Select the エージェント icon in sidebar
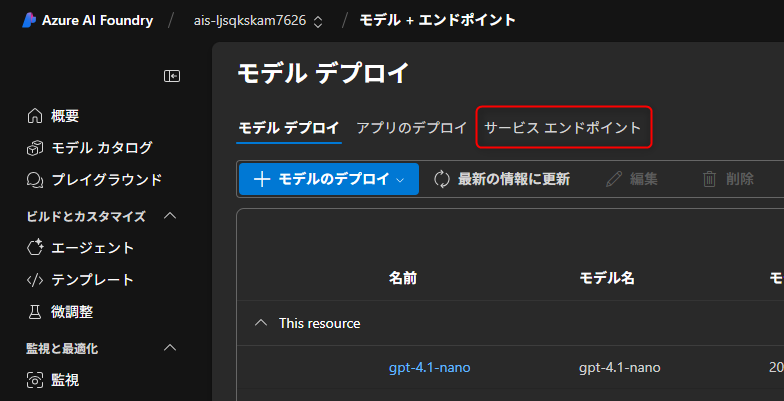 (35, 248)
